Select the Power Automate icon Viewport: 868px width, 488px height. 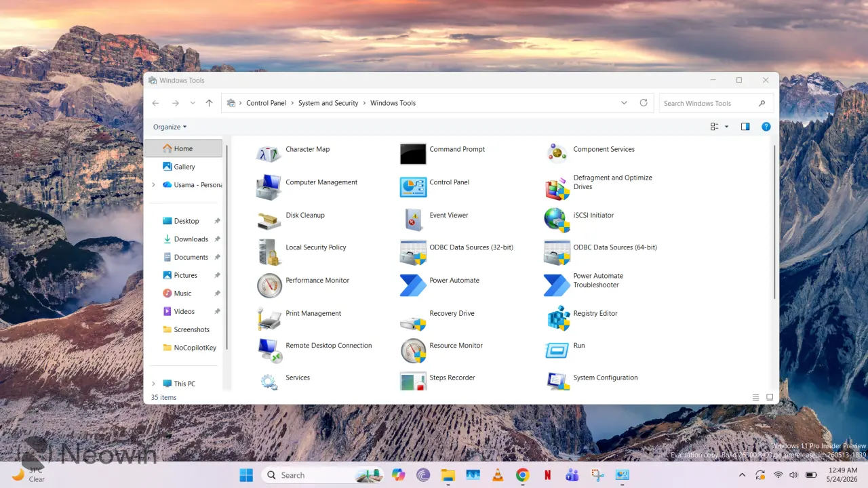point(413,285)
